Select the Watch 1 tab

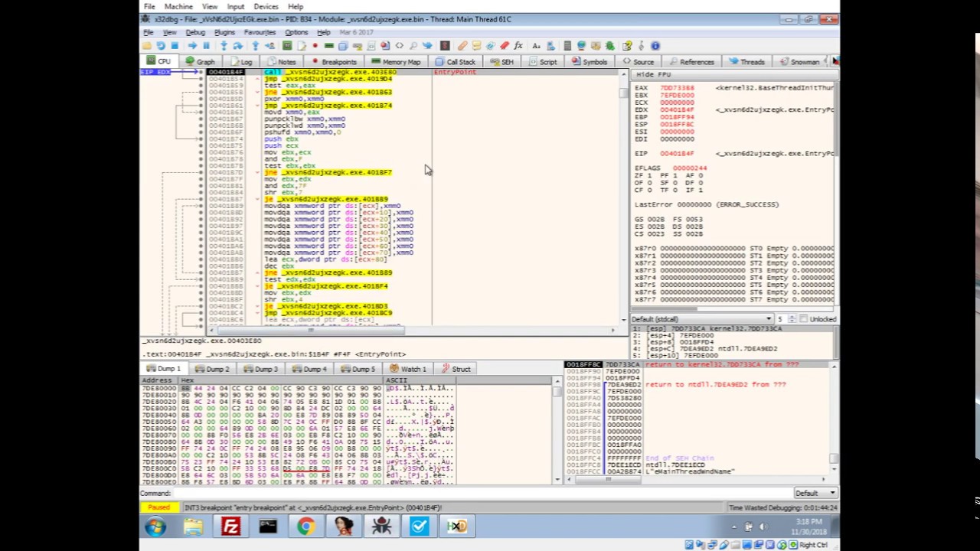tap(408, 369)
